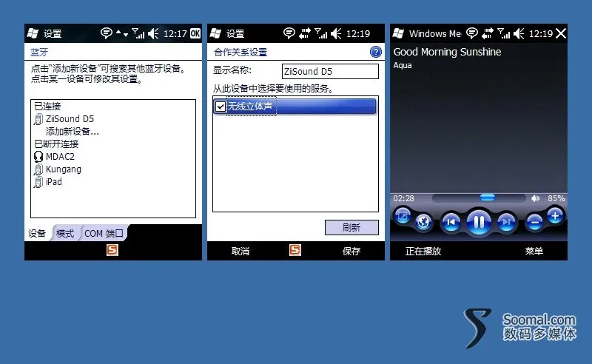Click 取消 to cancel settings

click(x=240, y=251)
